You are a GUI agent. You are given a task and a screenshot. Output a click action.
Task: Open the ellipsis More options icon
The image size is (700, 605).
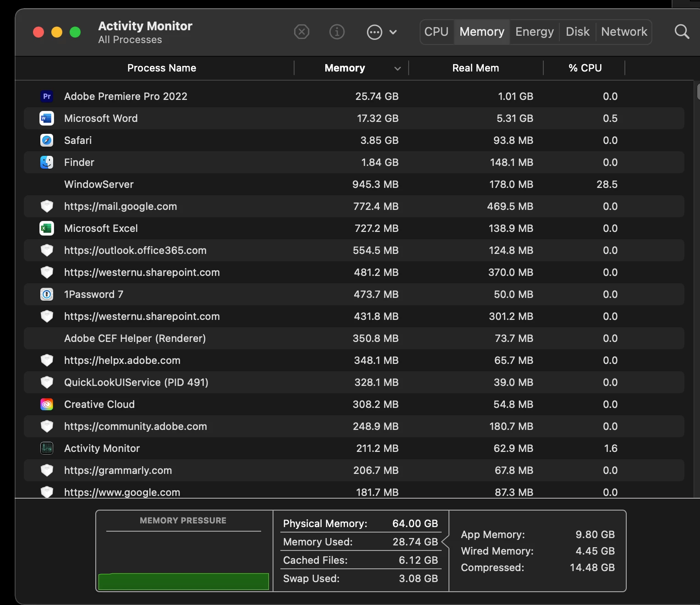tap(374, 32)
